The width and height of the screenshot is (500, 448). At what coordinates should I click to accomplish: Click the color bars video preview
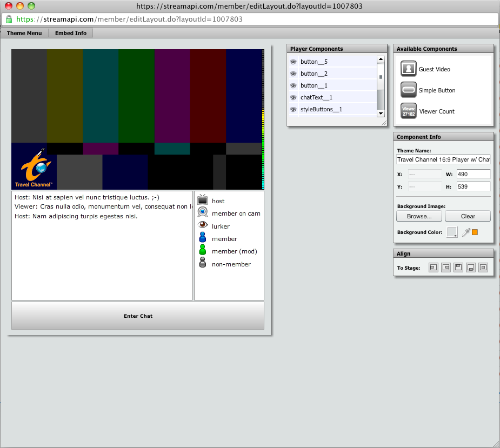tap(136, 119)
